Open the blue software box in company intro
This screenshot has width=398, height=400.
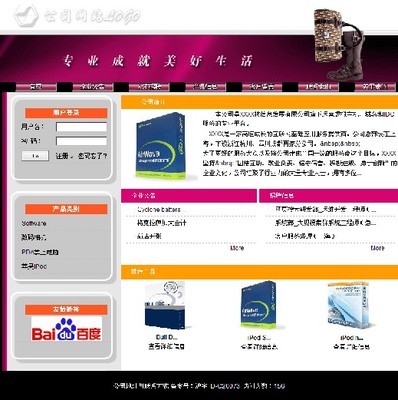click(161, 146)
